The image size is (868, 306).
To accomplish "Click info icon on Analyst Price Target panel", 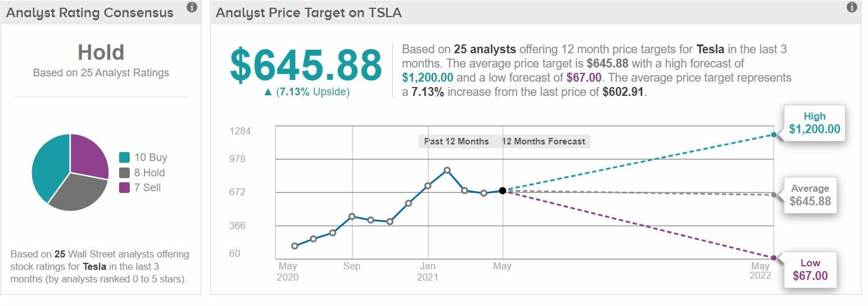I will coord(852,7).
